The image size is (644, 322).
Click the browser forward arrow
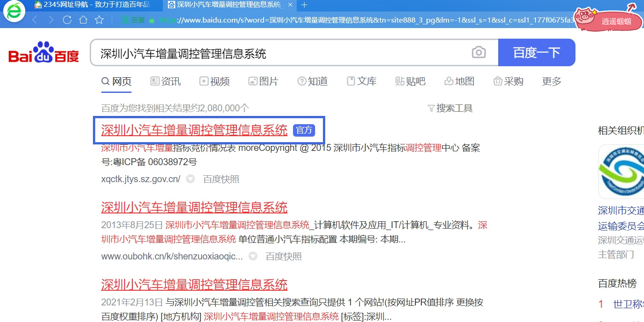pyautogui.click(x=51, y=20)
